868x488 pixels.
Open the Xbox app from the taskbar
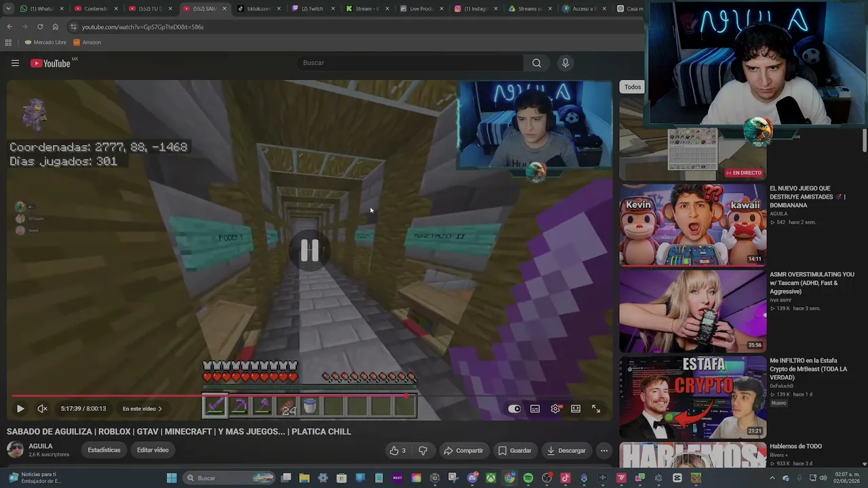[491, 478]
